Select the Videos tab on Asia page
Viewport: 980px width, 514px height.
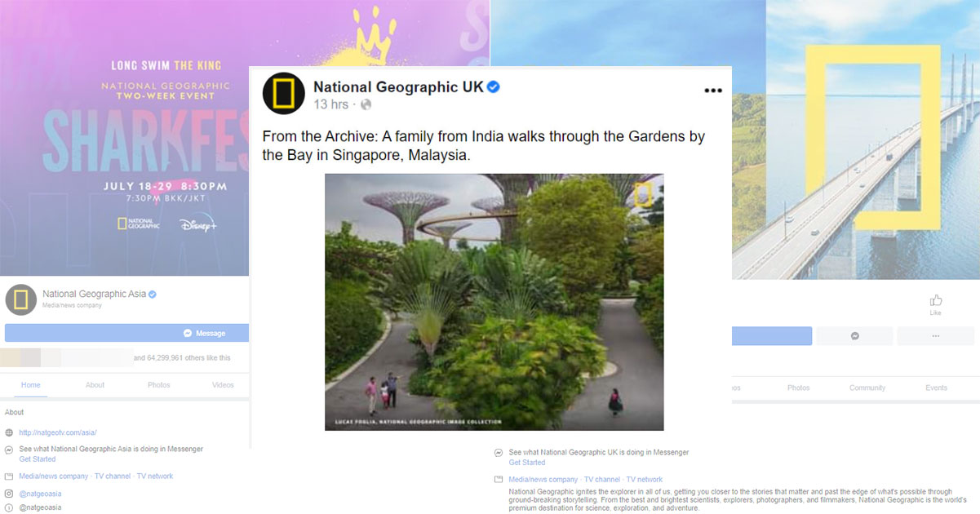click(223, 385)
